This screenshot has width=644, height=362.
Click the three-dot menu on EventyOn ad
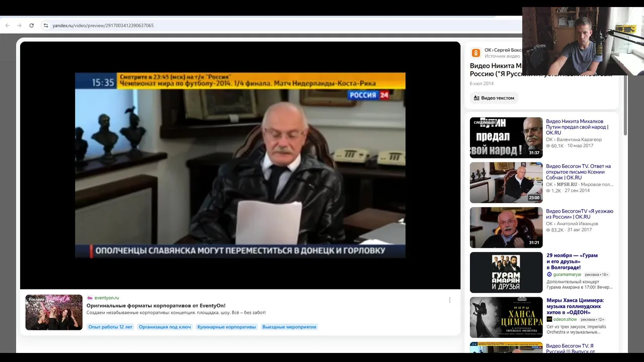point(450,300)
